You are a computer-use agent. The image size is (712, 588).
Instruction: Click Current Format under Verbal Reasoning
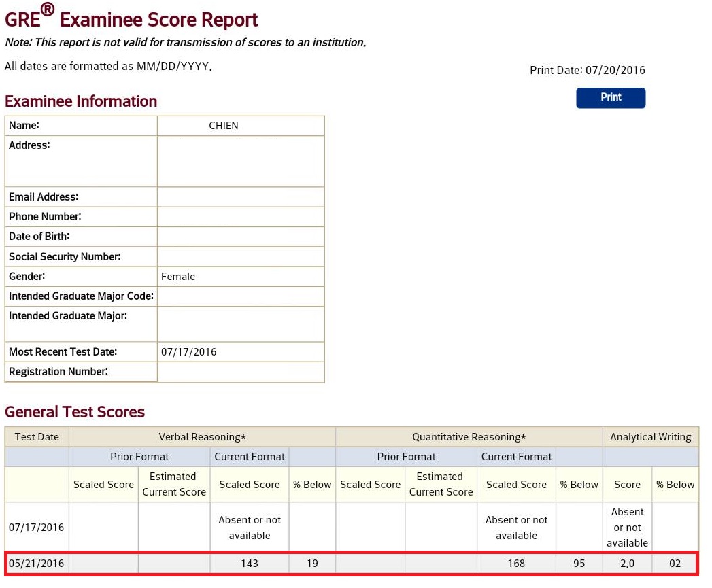click(x=250, y=457)
